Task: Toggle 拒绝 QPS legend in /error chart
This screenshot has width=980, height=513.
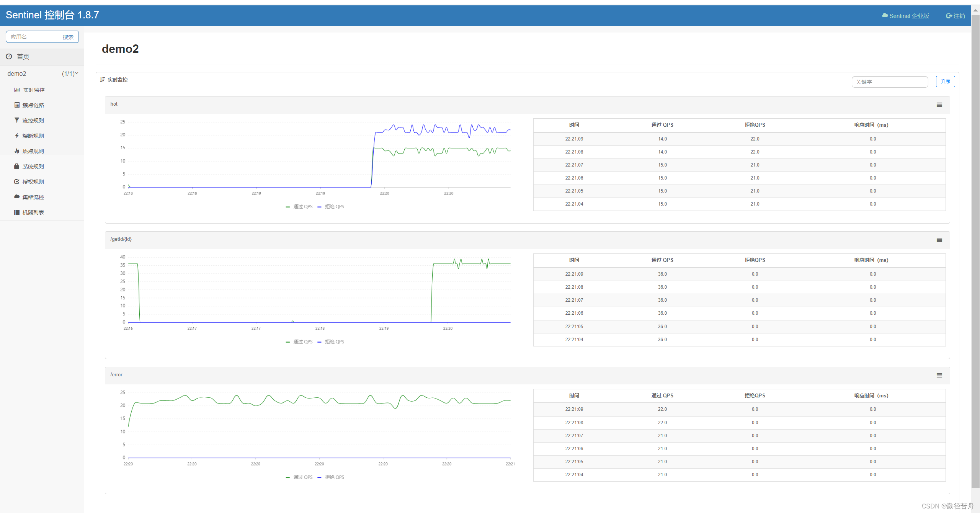Action: (331, 477)
